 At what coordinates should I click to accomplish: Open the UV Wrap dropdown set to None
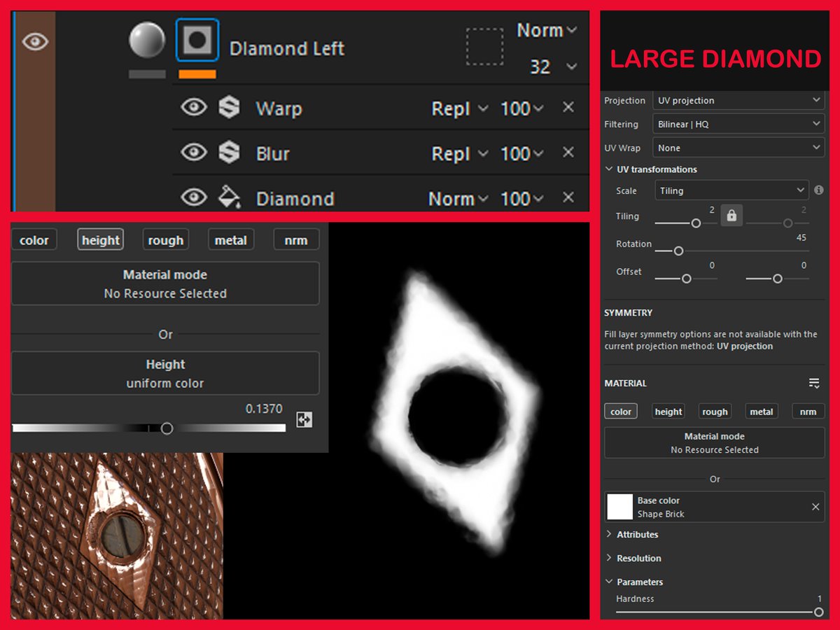tap(738, 148)
